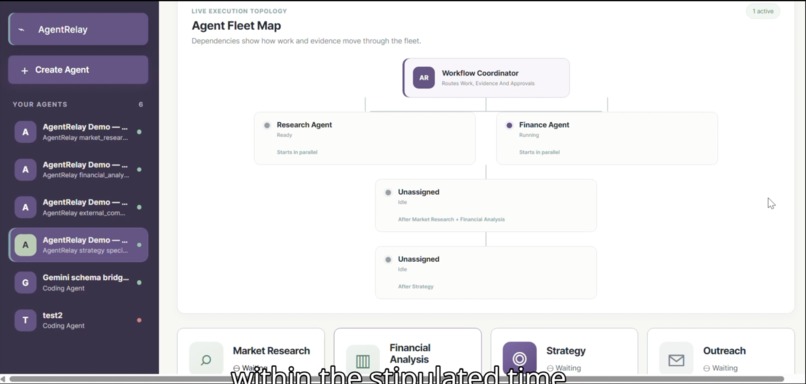Click green avatar of strategy specialist agent
Screen dimensions: 806x384
point(25,245)
